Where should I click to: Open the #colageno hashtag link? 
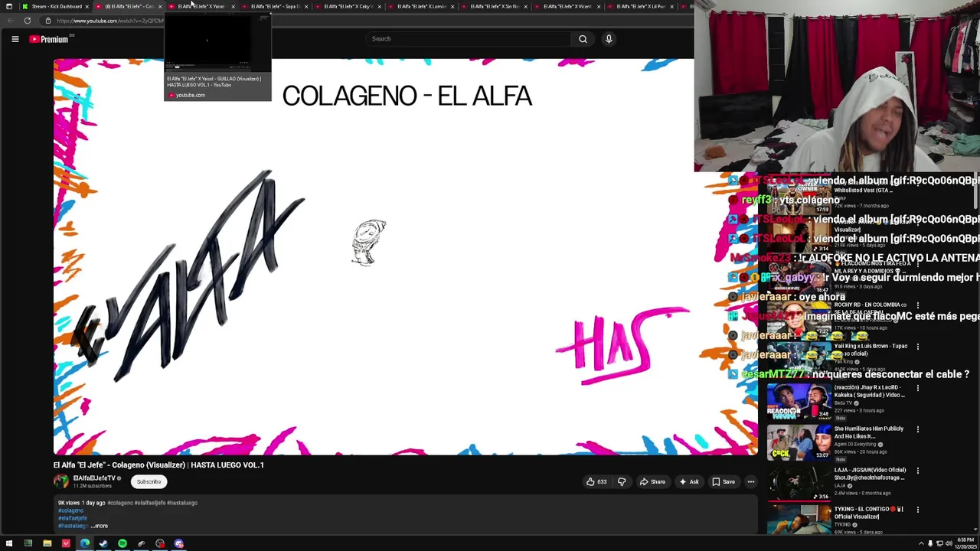click(x=70, y=510)
